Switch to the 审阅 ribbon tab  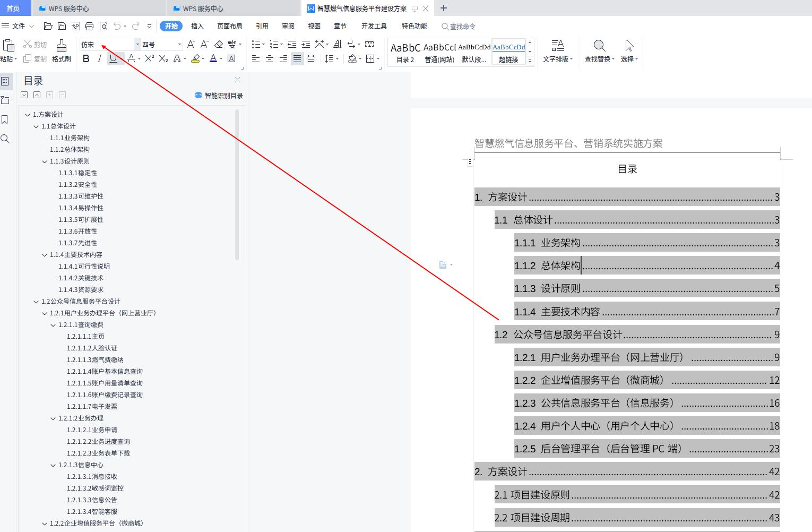[288, 26]
